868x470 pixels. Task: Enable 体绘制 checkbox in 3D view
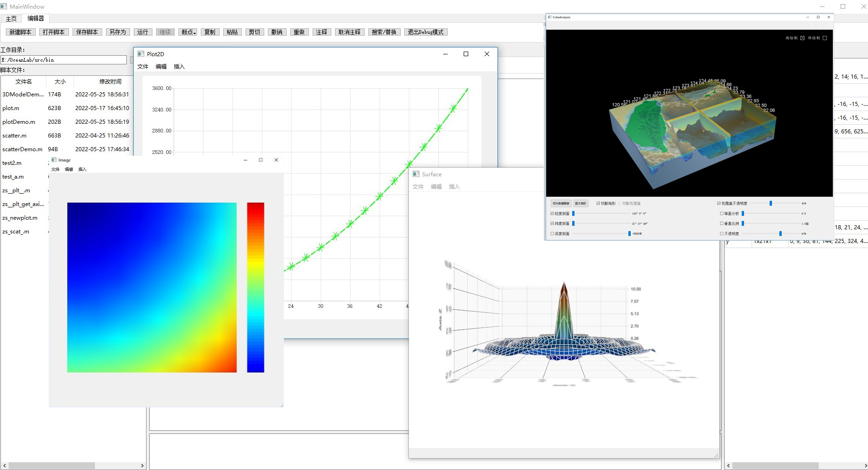pos(825,38)
